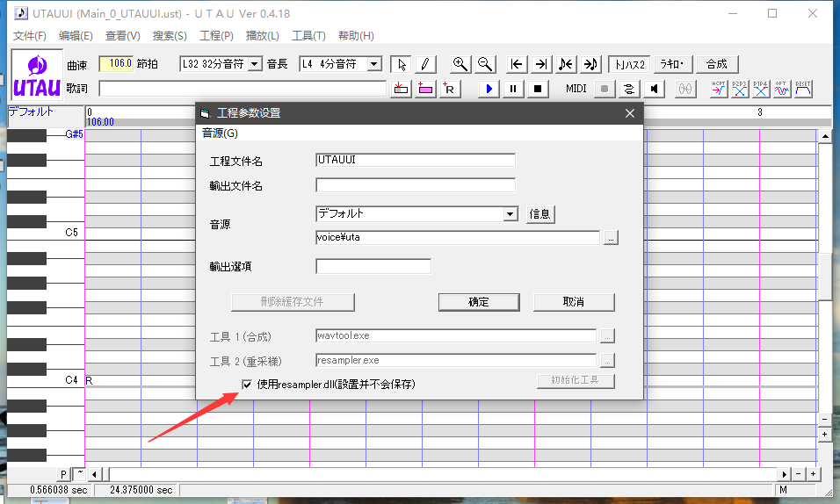Screen dimensions: 840x504
Task: Pause playback
Action: click(513, 89)
